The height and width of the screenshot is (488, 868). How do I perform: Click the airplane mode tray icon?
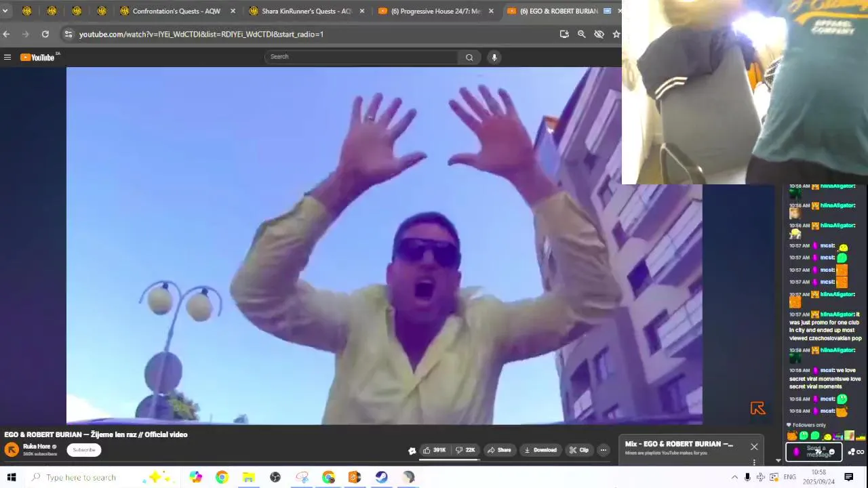click(760, 477)
